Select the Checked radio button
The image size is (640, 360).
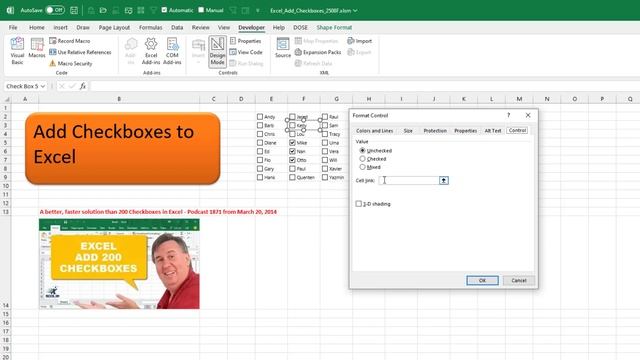click(362, 159)
